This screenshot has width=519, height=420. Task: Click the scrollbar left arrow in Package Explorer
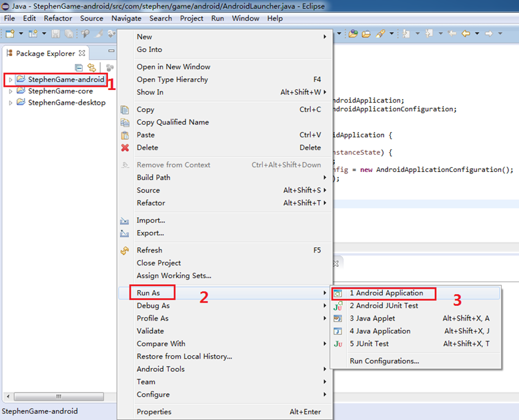pos(8,396)
